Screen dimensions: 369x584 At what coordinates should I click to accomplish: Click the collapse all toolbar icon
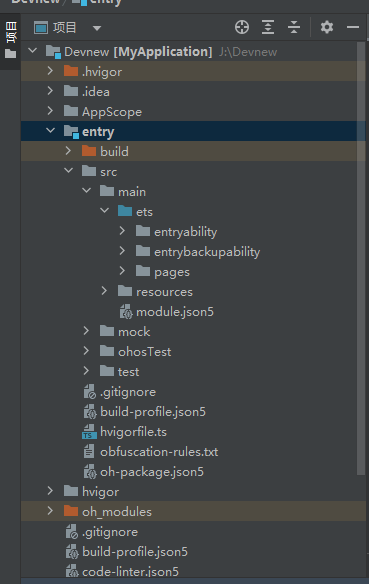[x=294, y=27]
